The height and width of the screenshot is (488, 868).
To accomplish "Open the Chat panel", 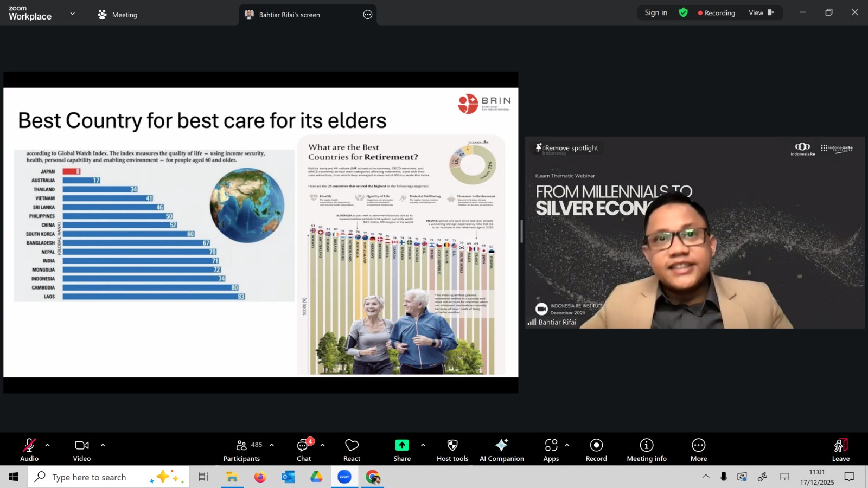I will coord(304,450).
